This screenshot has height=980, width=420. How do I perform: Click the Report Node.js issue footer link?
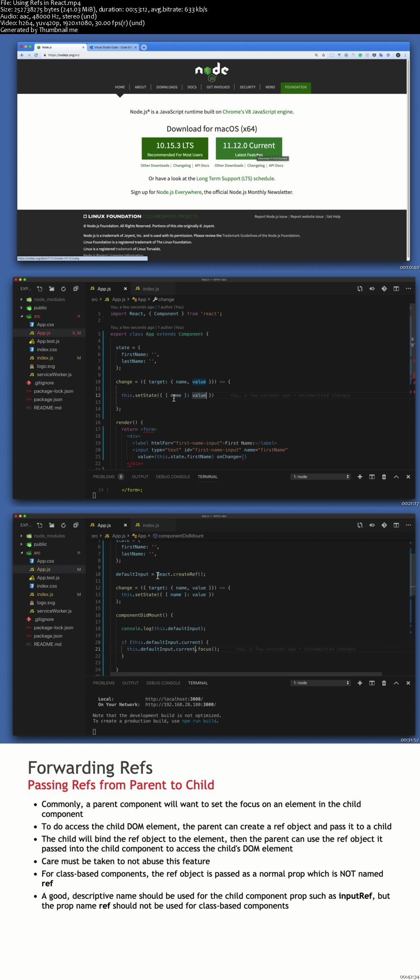(271, 217)
